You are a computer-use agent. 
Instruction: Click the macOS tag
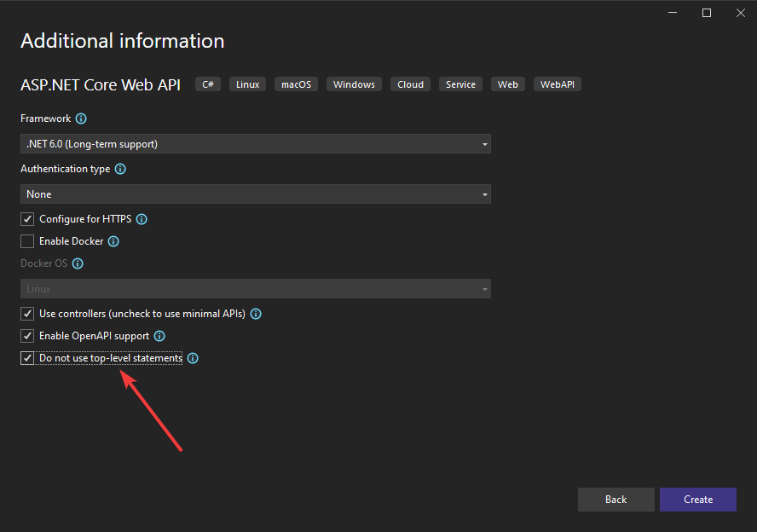coord(296,84)
